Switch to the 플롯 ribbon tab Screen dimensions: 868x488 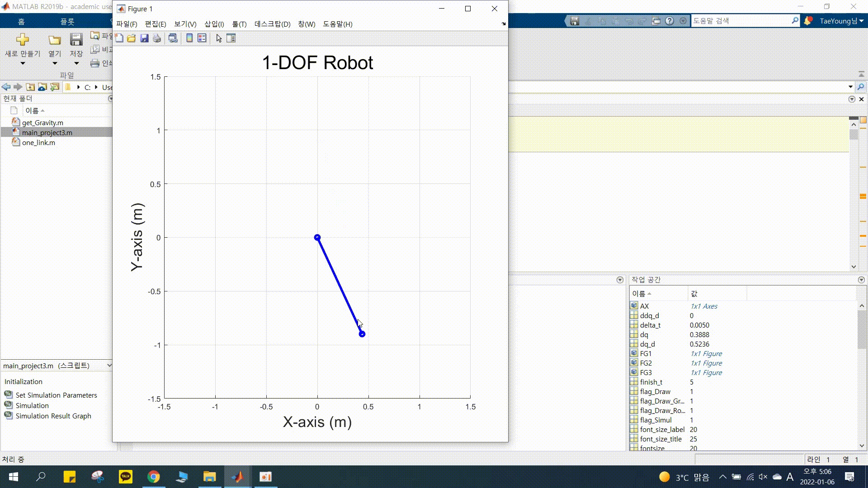(x=67, y=21)
